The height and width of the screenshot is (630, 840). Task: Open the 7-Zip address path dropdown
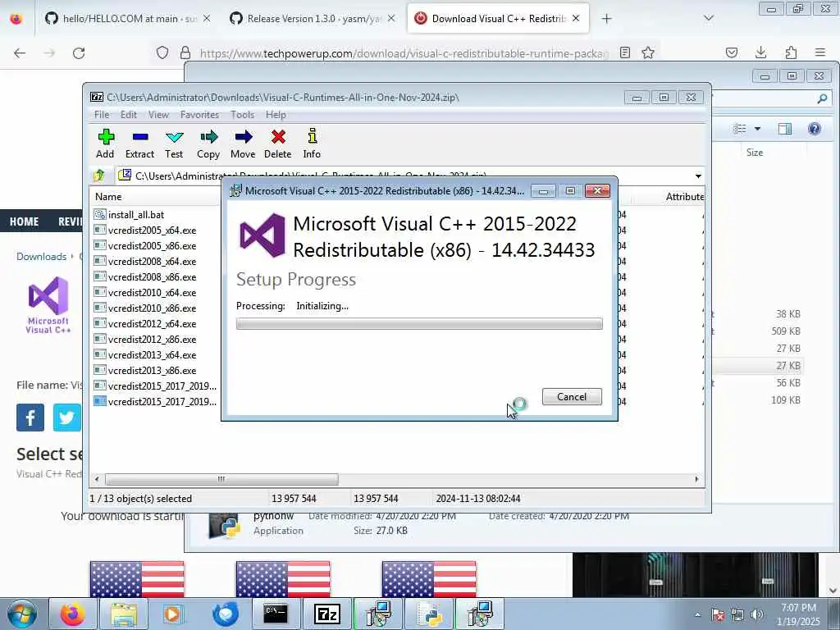pyautogui.click(x=698, y=176)
